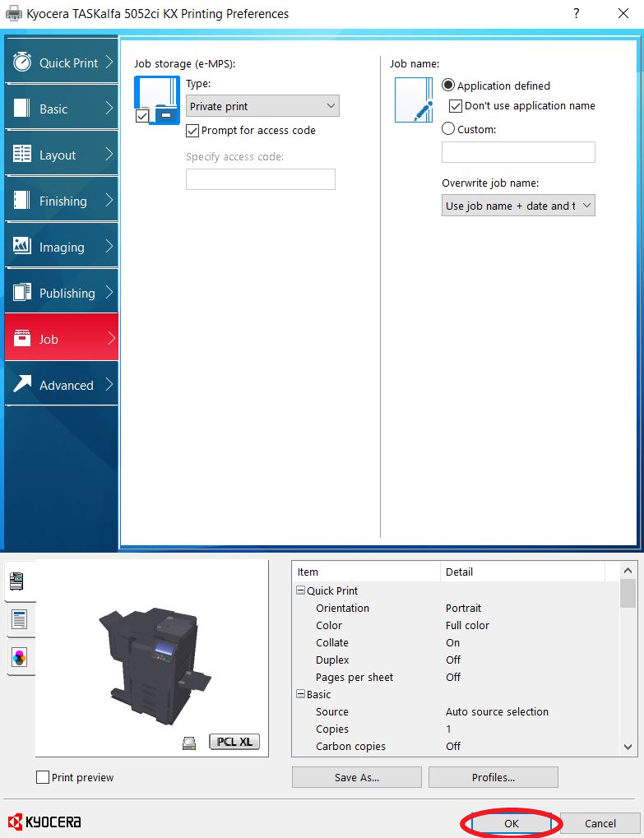The image size is (644, 838).
Task: Select the Color row showing Full color
Action: (x=454, y=625)
